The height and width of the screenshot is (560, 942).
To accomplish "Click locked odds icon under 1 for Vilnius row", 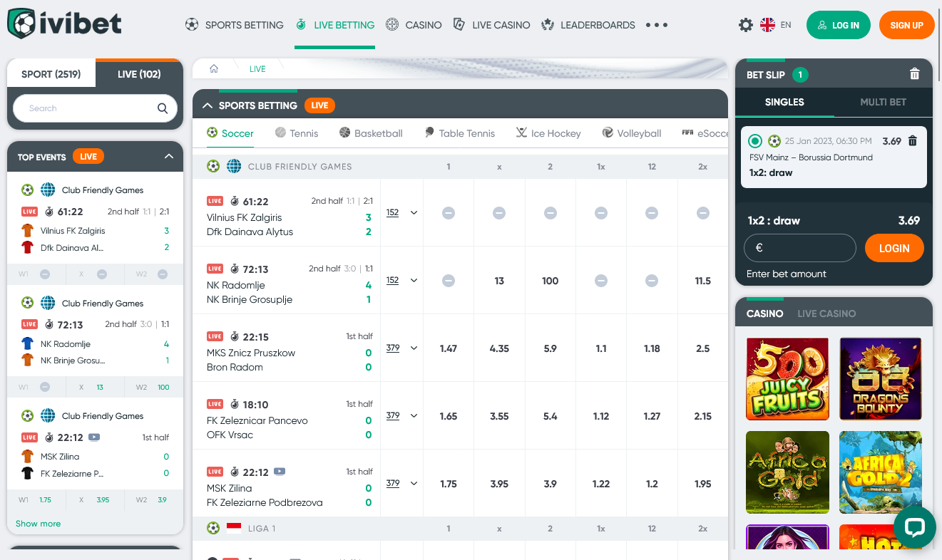I will click(x=449, y=213).
